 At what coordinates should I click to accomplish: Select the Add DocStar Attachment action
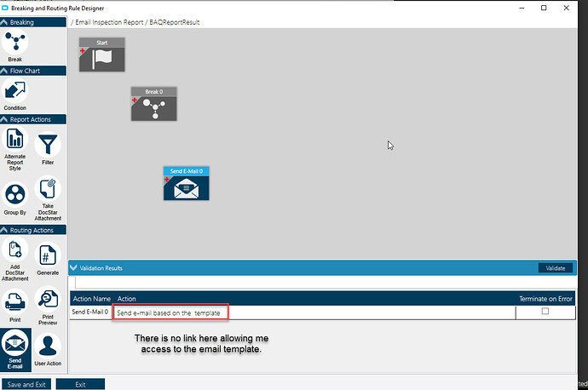[x=15, y=249]
